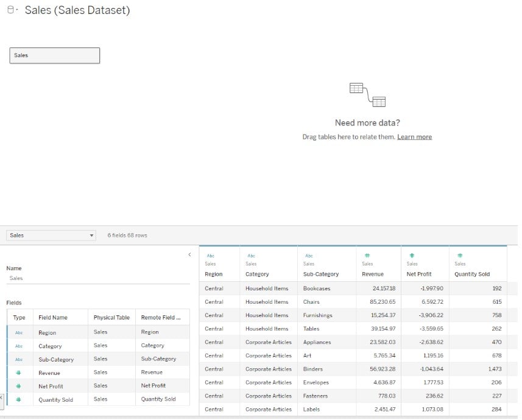Select the Revenue column header in data grid
Viewport: 522px width, 420px height.
pyautogui.click(x=373, y=274)
